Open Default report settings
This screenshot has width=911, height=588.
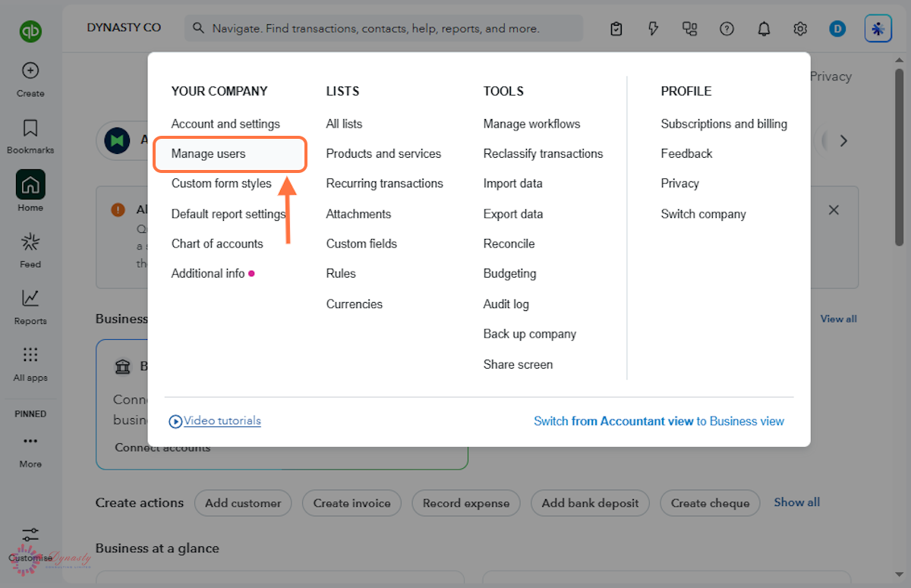[x=229, y=214]
